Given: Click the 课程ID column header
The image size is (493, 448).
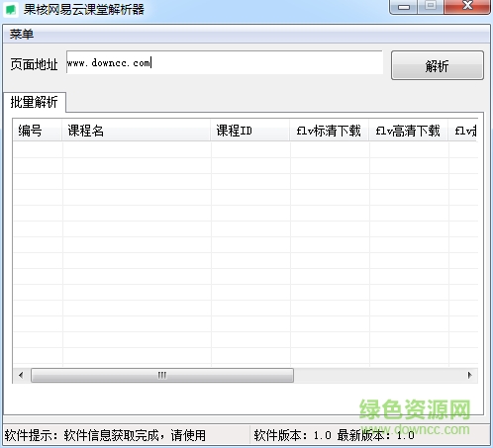Looking at the screenshot, I should pyautogui.click(x=250, y=131).
